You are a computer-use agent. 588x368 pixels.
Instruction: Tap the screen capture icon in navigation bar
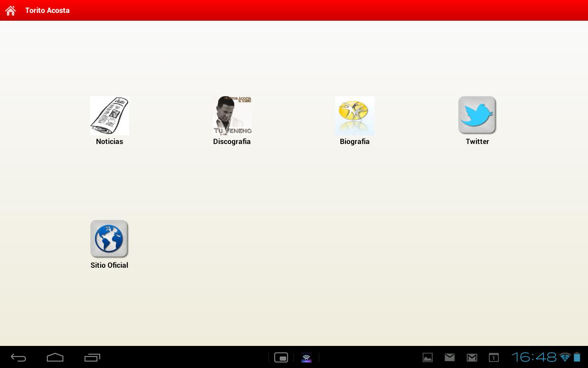click(281, 357)
